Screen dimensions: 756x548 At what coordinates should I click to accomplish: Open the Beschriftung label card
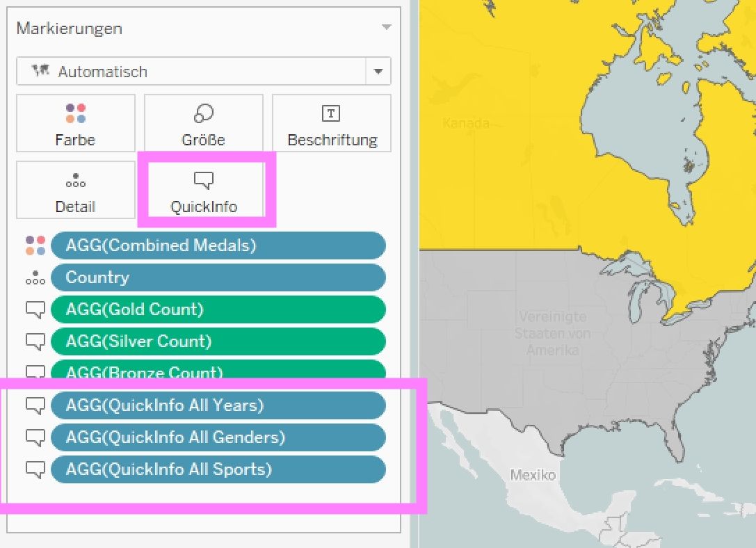click(x=332, y=123)
